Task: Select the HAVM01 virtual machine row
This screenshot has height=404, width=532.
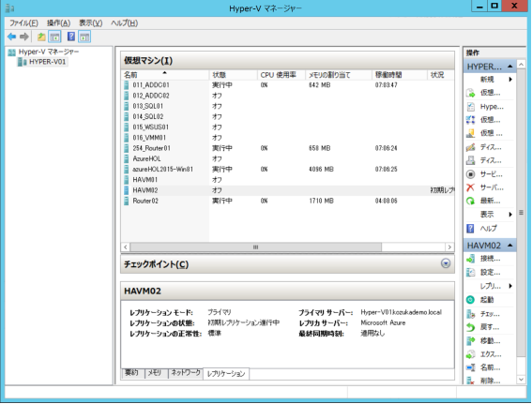Action: 288,180
